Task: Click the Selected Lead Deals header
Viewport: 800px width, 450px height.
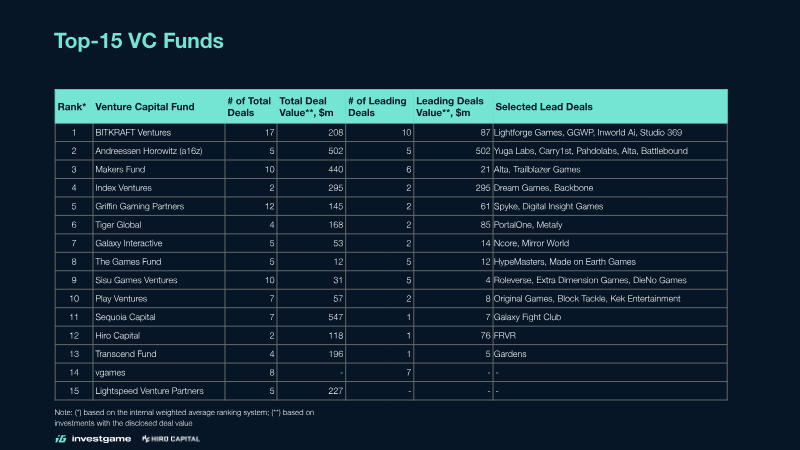Action: point(544,107)
